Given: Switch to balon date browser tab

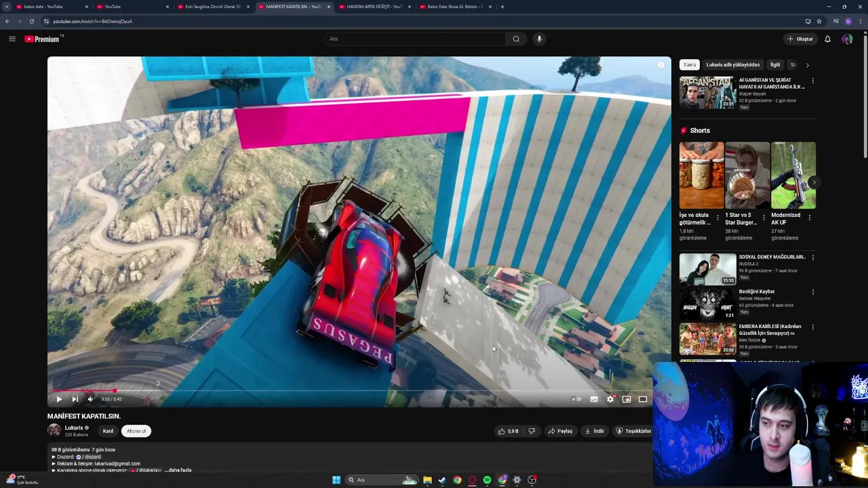Looking at the screenshot, I should click(x=51, y=7).
